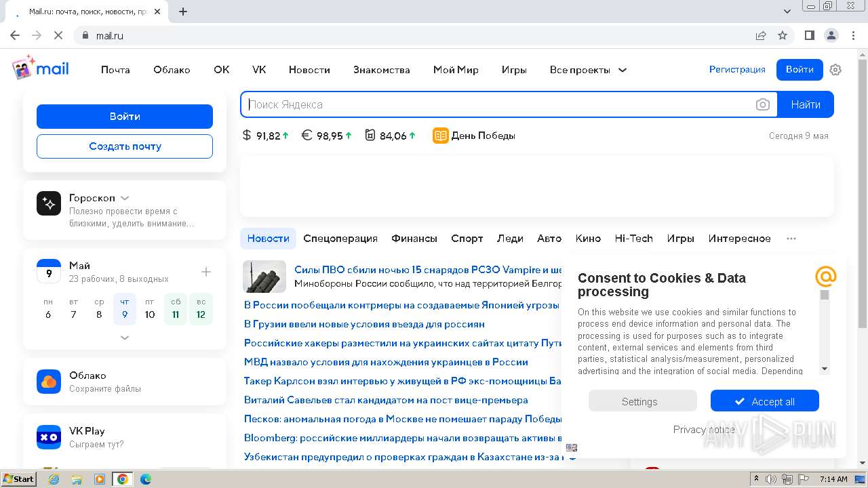Click sidebar Войти button
Screen dimensions: 868x488
(x=125, y=117)
